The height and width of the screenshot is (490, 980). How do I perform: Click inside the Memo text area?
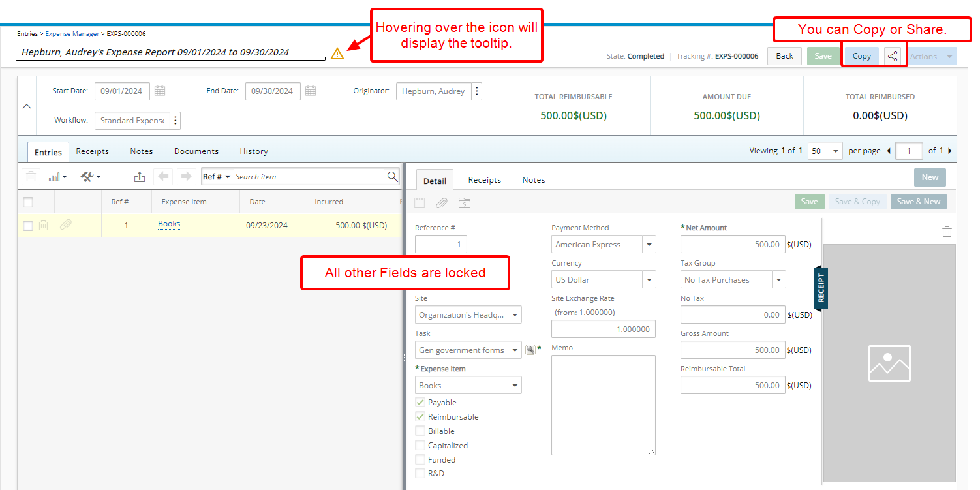[603, 405]
